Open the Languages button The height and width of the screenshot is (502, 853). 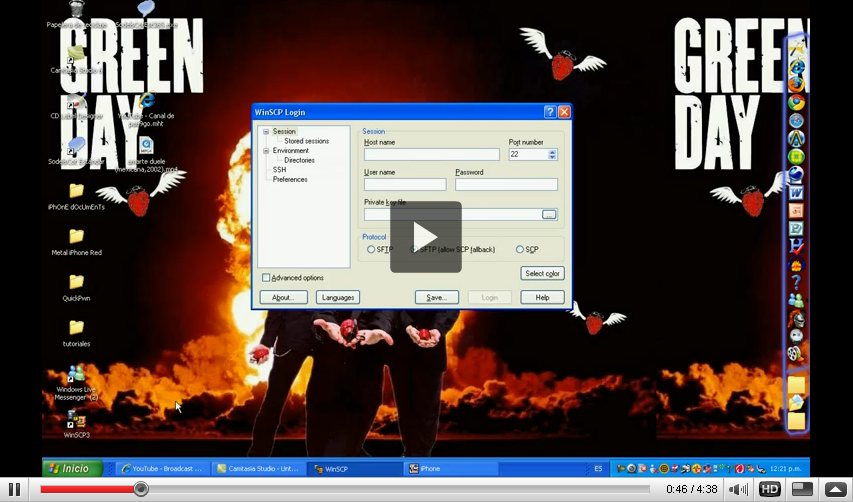tap(338, 298)
